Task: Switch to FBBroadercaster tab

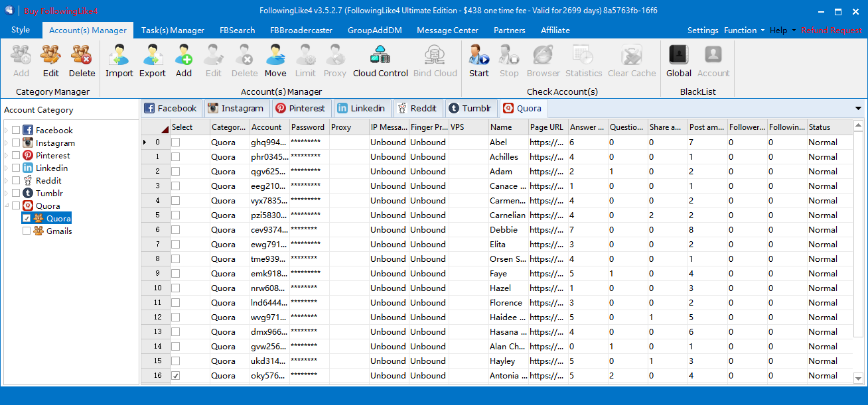Action: point(301,30)
